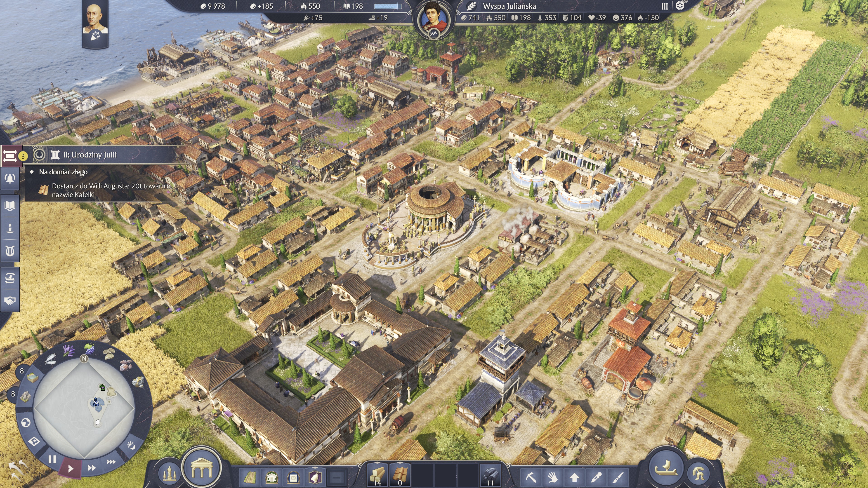Open the build menu with temple icon
The image size is (868, 488).
[201, 468]
